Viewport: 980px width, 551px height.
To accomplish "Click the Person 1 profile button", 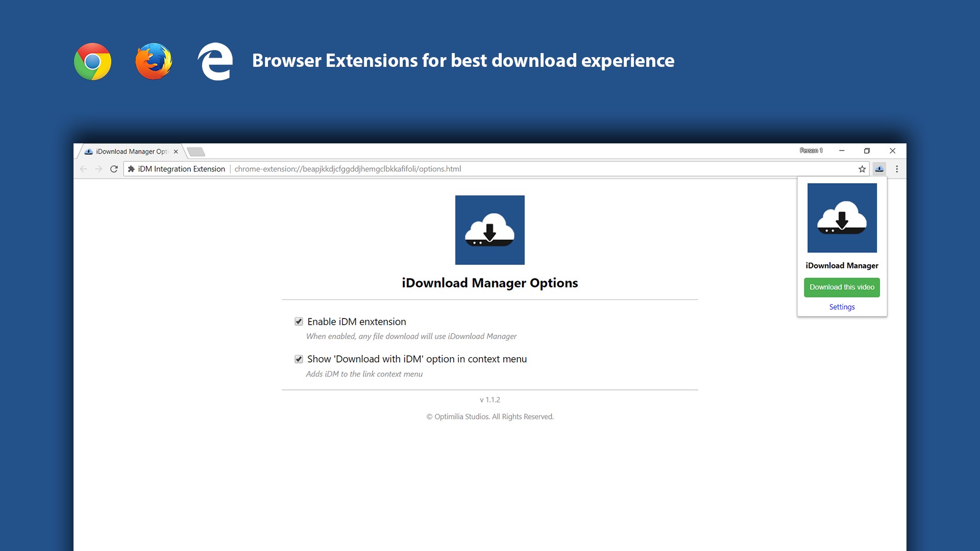I will (x=811, y=151).
